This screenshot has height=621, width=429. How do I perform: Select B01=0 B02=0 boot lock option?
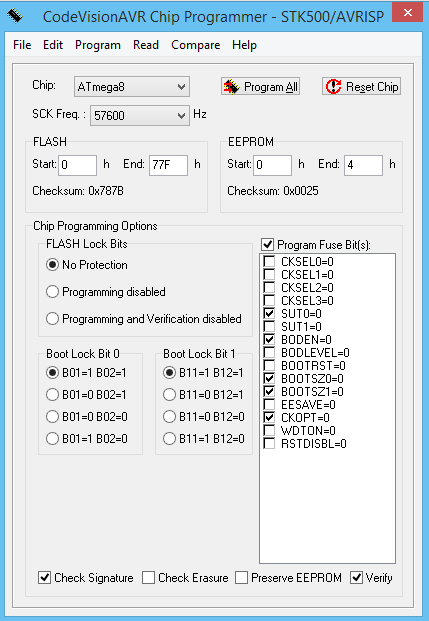click(x=52, y=417)
